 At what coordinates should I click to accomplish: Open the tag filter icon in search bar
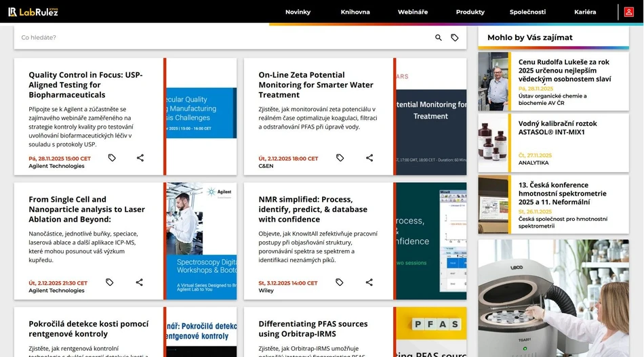[x=455, y=38]
